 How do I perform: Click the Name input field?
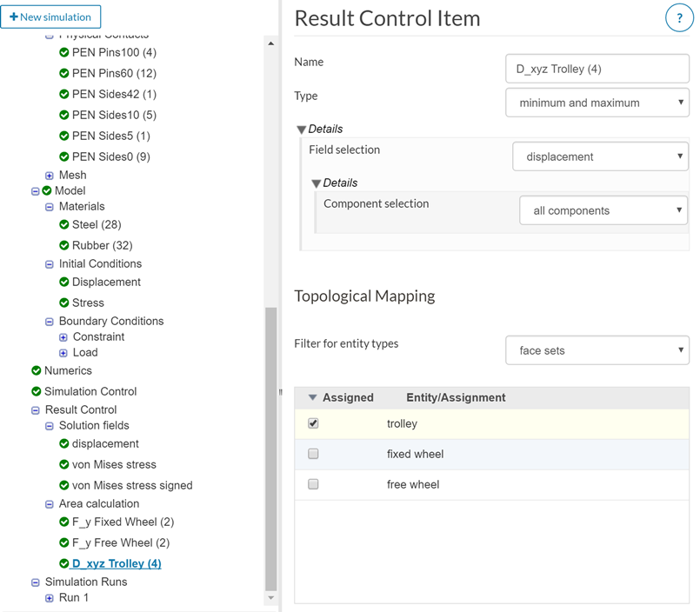(x=597, y=68)
